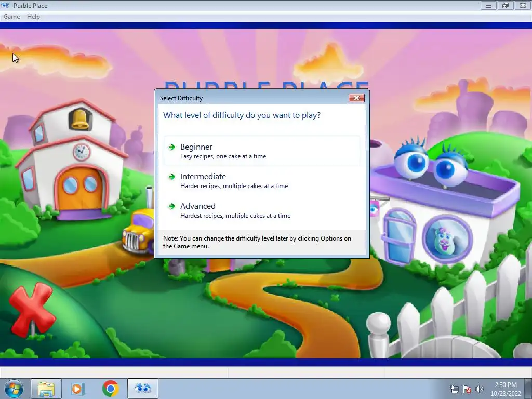Viewport: 532px width, 399px height.
Task: Click the Show desktop strip on the taskbar
Action: click(528, 389)
